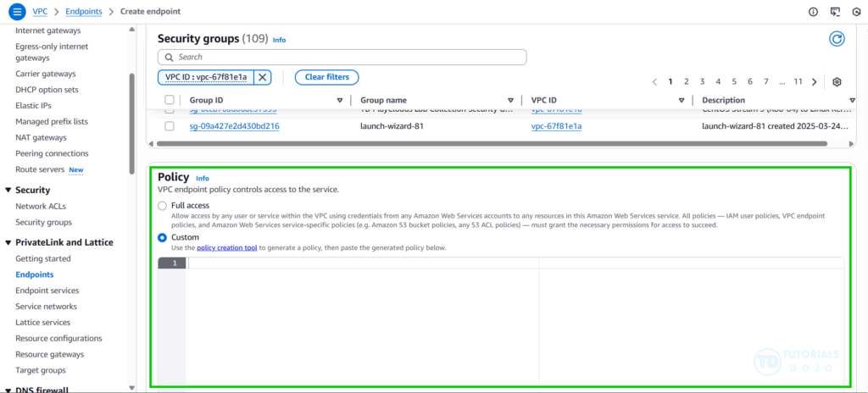
Task: Click the refresh security groups icon
Action: (x=836, y=39)
